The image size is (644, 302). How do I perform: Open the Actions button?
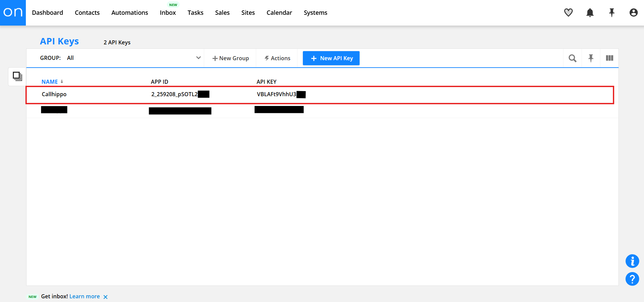[x=277, y=58]
